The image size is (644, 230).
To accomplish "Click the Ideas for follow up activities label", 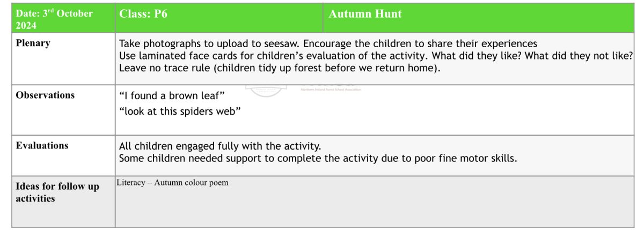I will click(x=57, y=192).
